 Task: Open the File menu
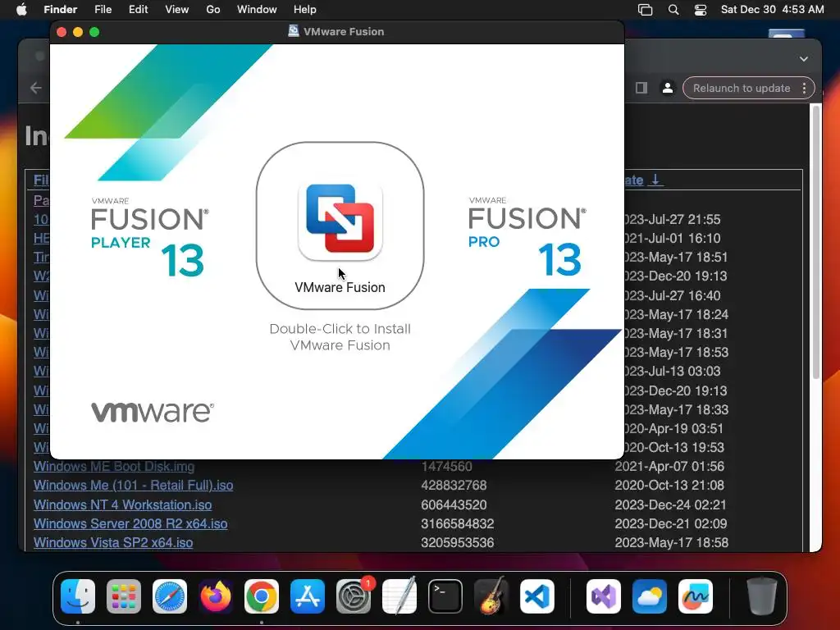103,10
